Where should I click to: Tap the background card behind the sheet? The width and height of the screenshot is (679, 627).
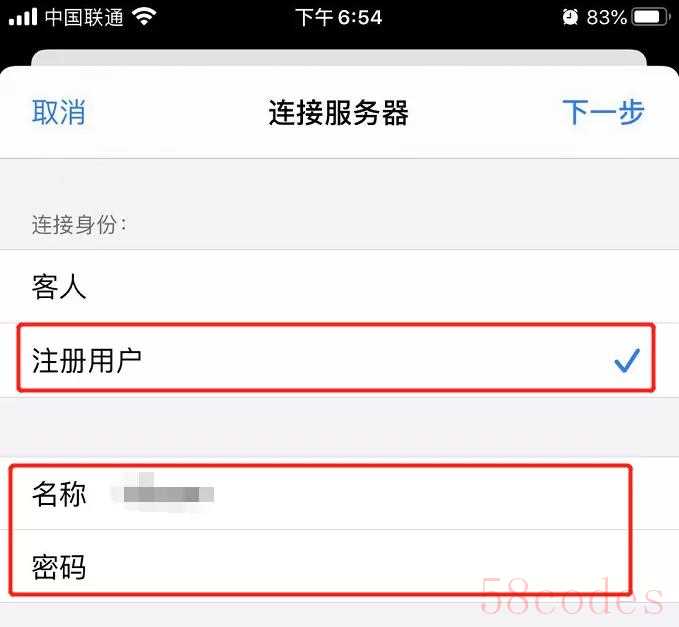point(339,58)
